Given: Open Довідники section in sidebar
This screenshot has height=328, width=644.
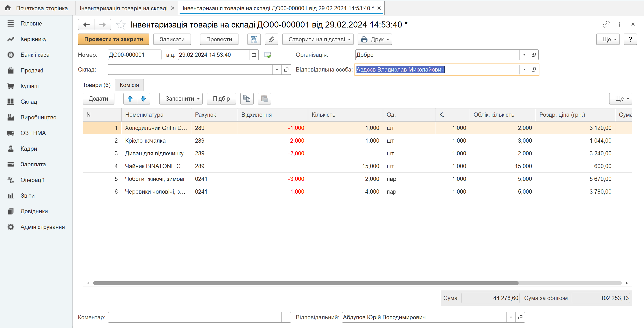Looking at the screenshot, I should click(34, 212).
